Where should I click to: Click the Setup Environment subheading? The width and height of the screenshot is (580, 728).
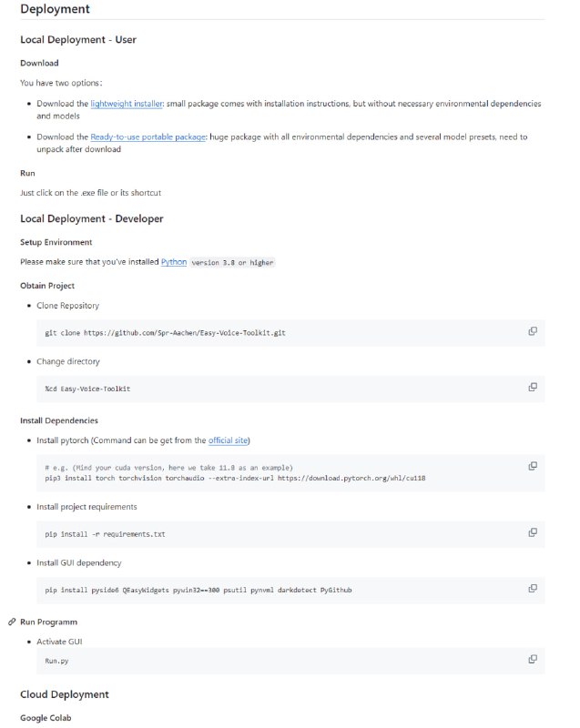(56, 242)
